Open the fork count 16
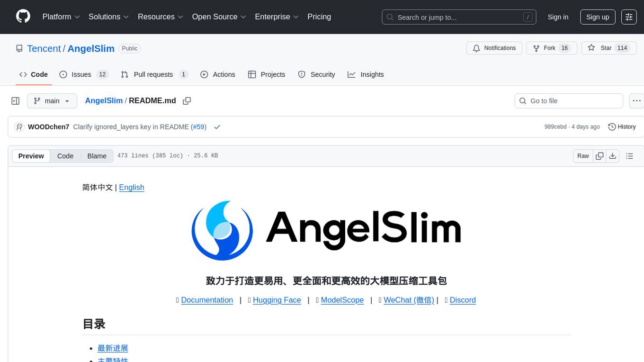 click(564, 48)
